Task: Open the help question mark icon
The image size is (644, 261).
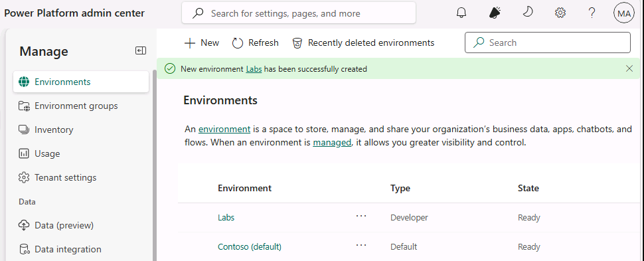Action: coord(592,13)
